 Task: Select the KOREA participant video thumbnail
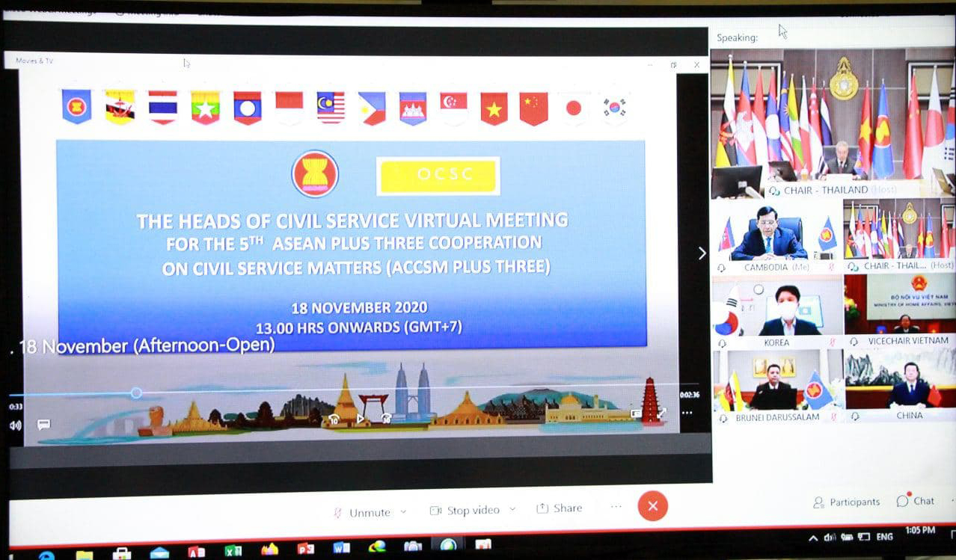[x=777, y=312]
